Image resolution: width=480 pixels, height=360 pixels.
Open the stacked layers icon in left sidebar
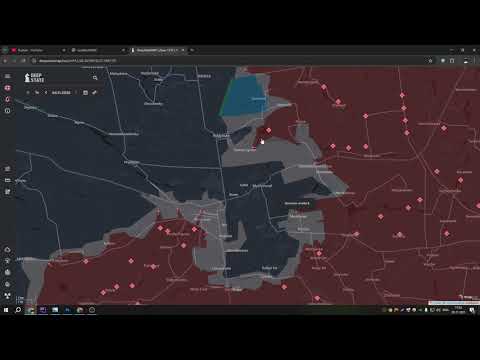click(7, 169)
